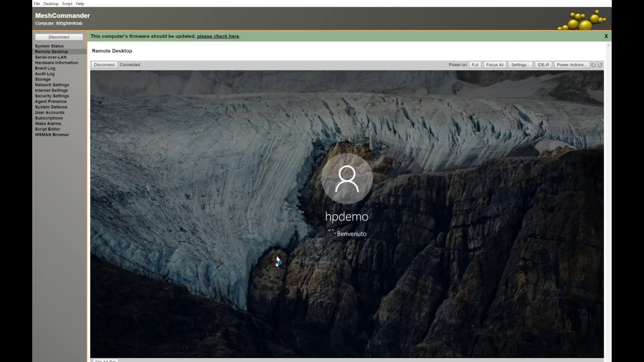Image resolution: width=644 pixels, height=362 pixels.
Task: Click the 'Power on' status text
Action: coord(458,65)
